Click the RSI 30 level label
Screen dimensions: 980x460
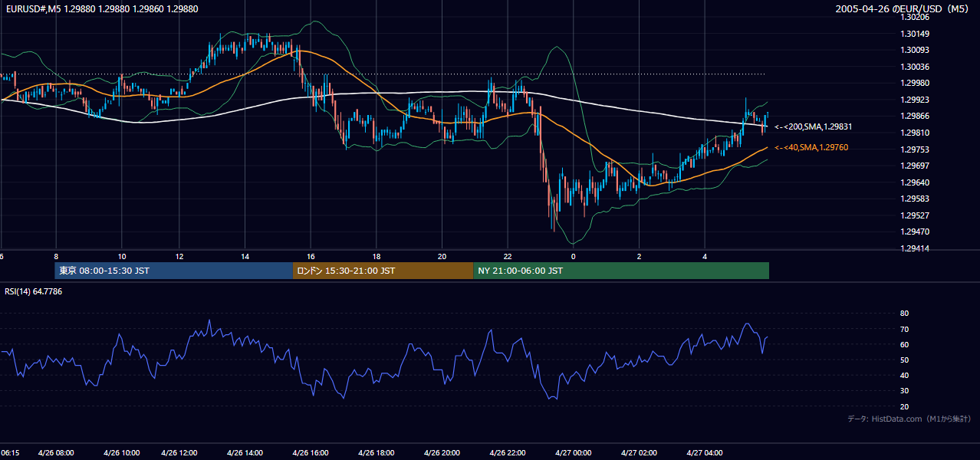click(904, 391)
